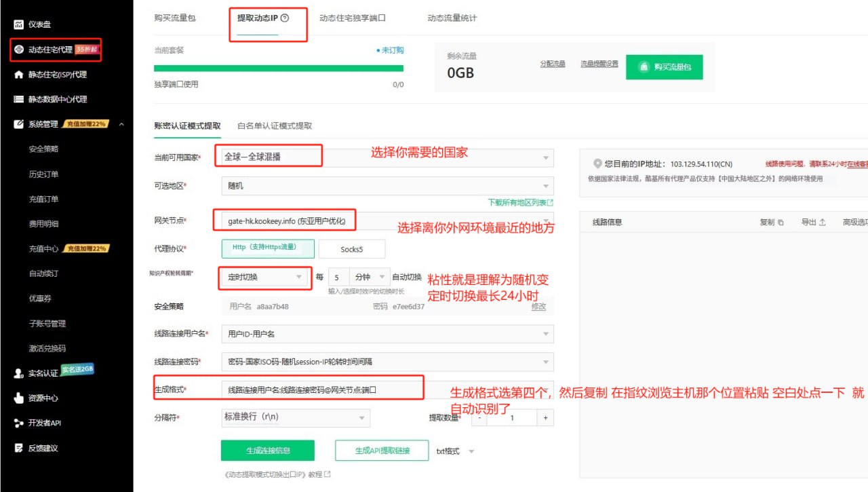Collapse the 系统管理 sidebar section
The width and height of the screenshot is (868, 492).
coord(121,124)
